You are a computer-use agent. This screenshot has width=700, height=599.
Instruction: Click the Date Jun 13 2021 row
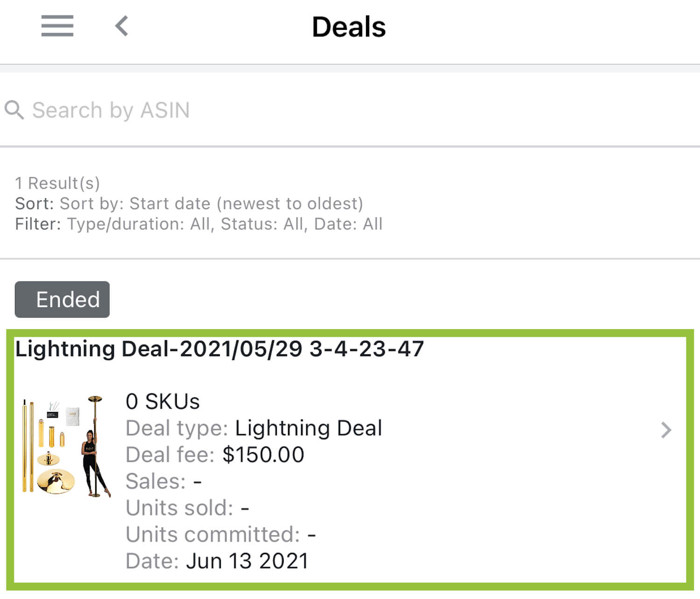pyautogui.click(x=217, y=561)
